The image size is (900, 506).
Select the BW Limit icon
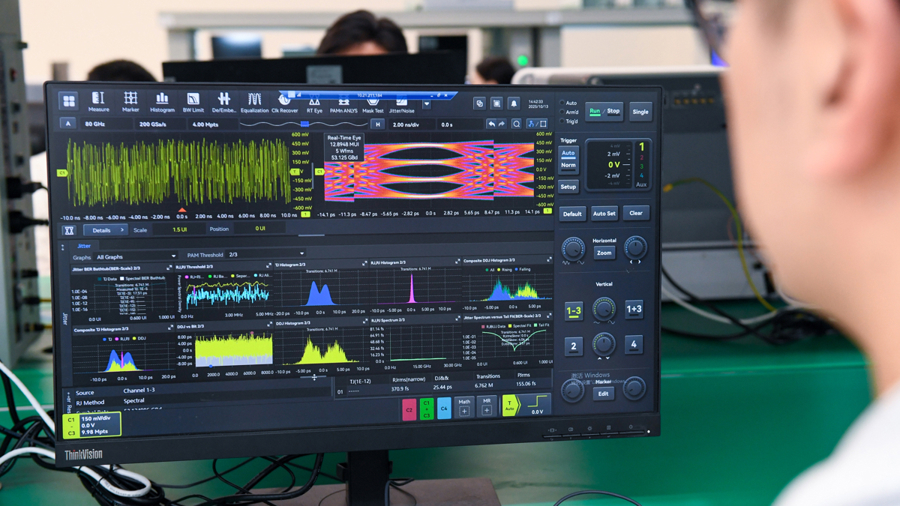[193, 102]
